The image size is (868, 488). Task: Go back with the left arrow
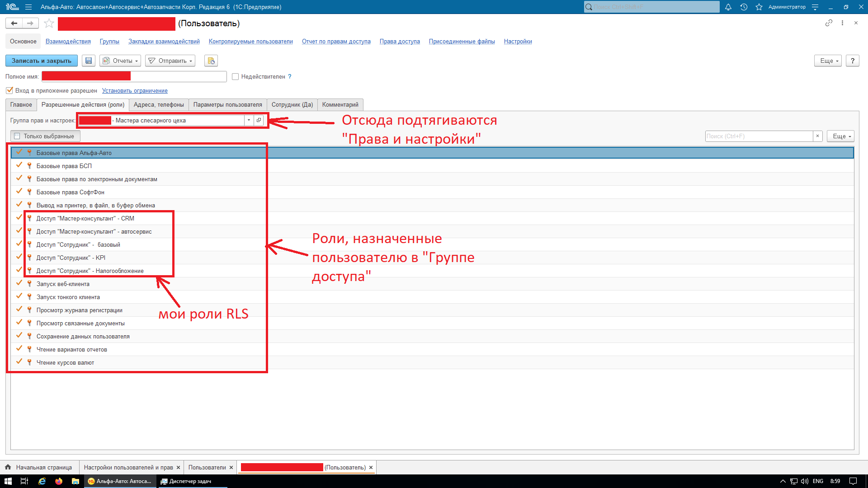pyautogui.click(x=14, y=23)
